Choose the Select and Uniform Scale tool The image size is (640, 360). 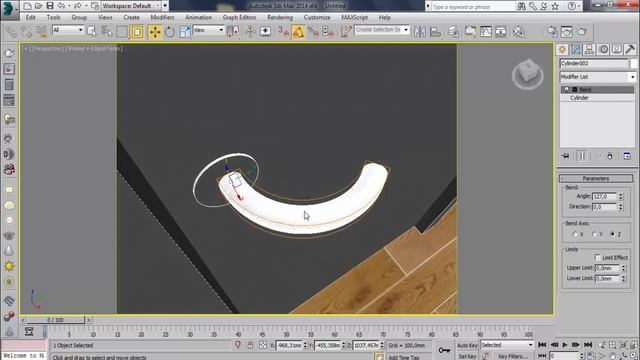click(185, 32)
